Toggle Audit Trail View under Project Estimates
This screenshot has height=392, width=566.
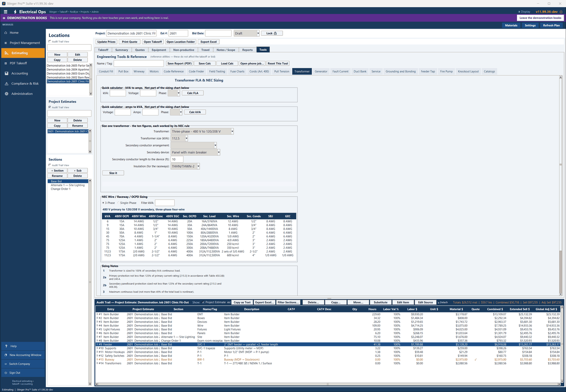50,107
